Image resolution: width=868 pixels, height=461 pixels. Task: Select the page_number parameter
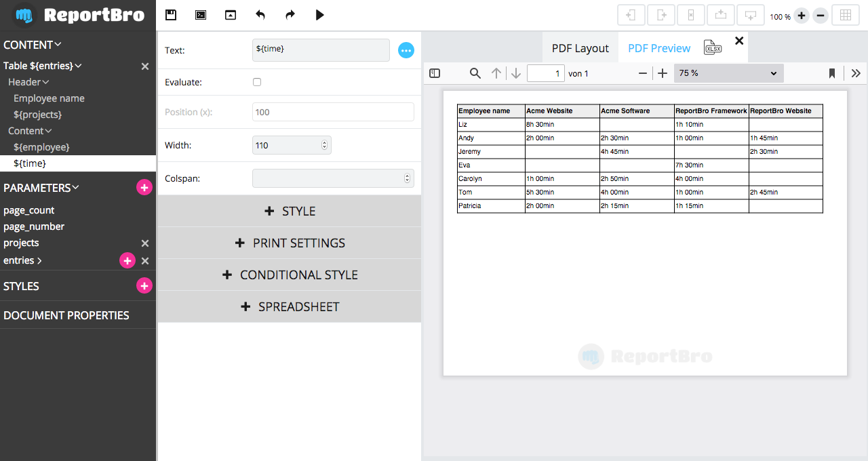click(x=34, y=226)
